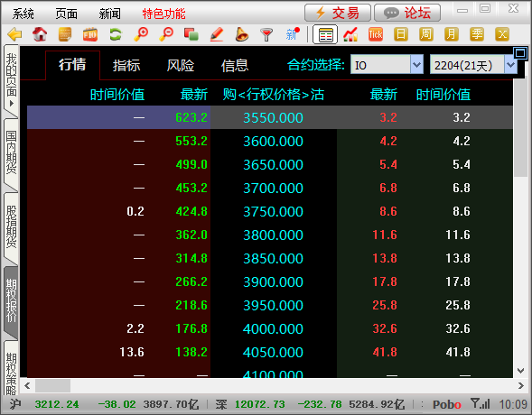Open the F10 info icon

point(90,34)
